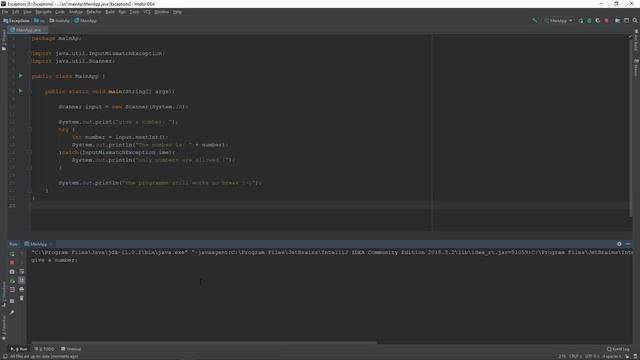
Task: Open the Edit menu
Action: [x=16, y=12]
